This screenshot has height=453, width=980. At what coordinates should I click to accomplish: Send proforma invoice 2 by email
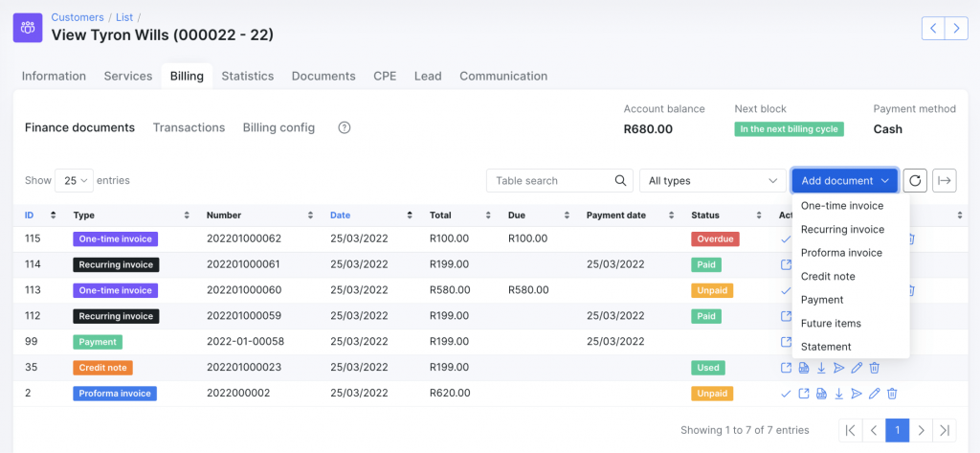coord(857,394)
